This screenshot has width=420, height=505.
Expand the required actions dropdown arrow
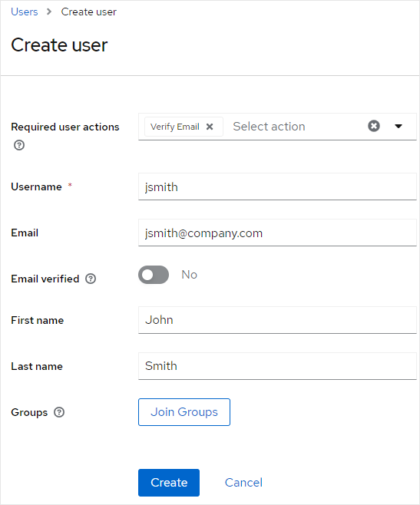(399, 126)
